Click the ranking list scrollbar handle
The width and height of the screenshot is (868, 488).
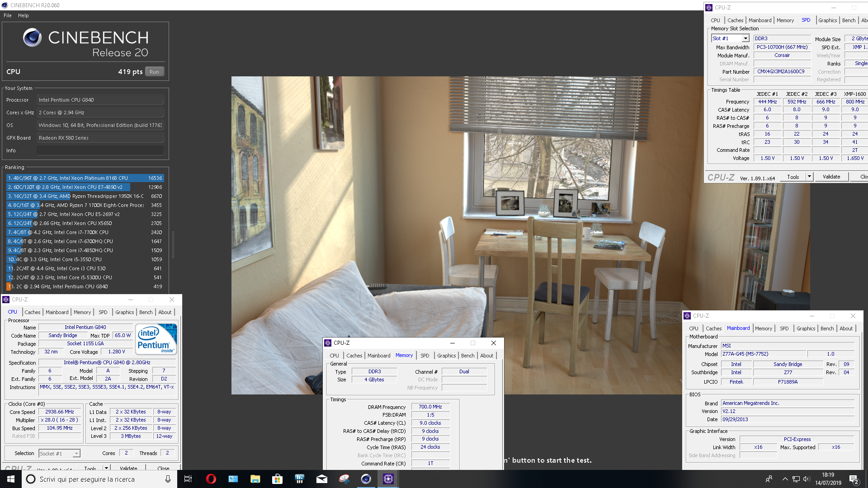click(x=173, y=244)
